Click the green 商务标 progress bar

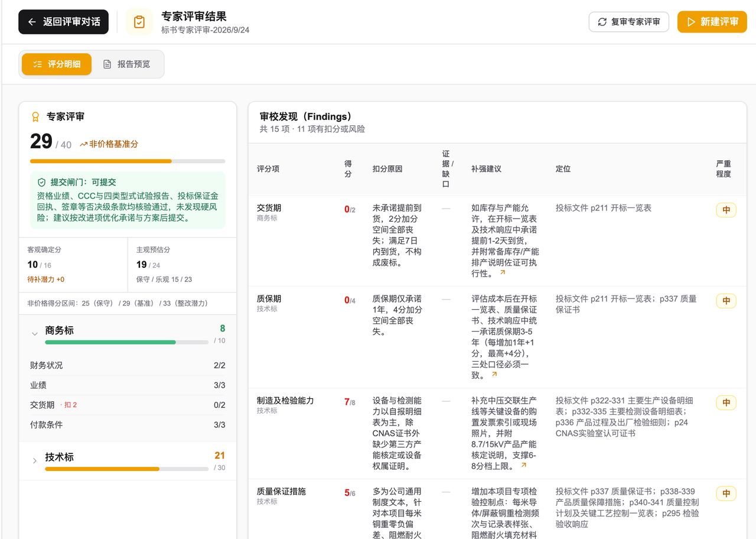127,342
